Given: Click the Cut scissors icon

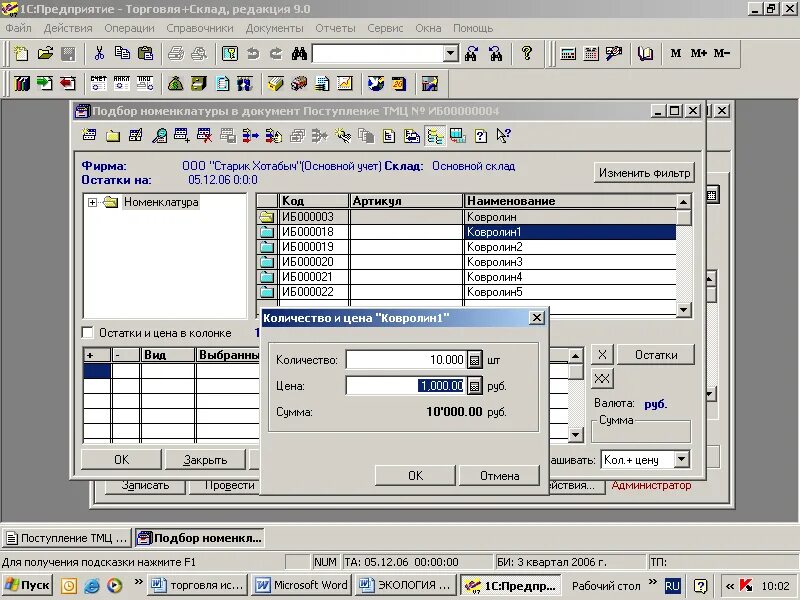Looking at the screenshot, I should (x=99, y=53).
